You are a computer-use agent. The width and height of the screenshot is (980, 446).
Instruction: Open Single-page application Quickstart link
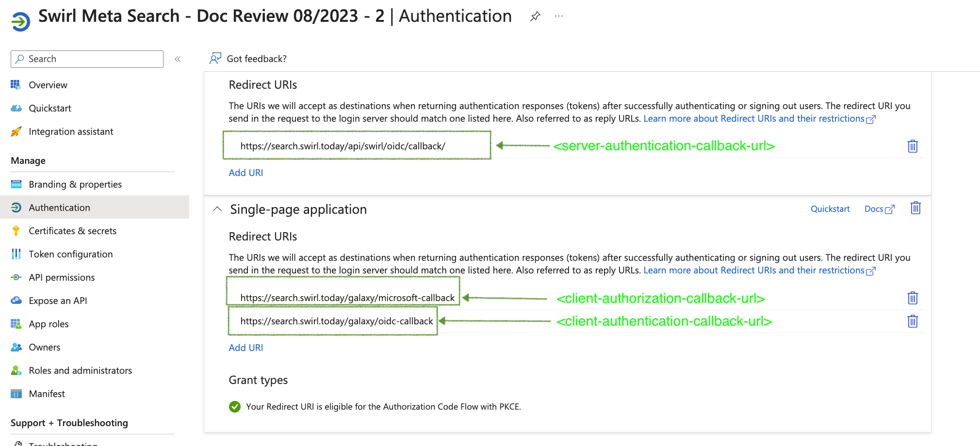tap(830, 209)
